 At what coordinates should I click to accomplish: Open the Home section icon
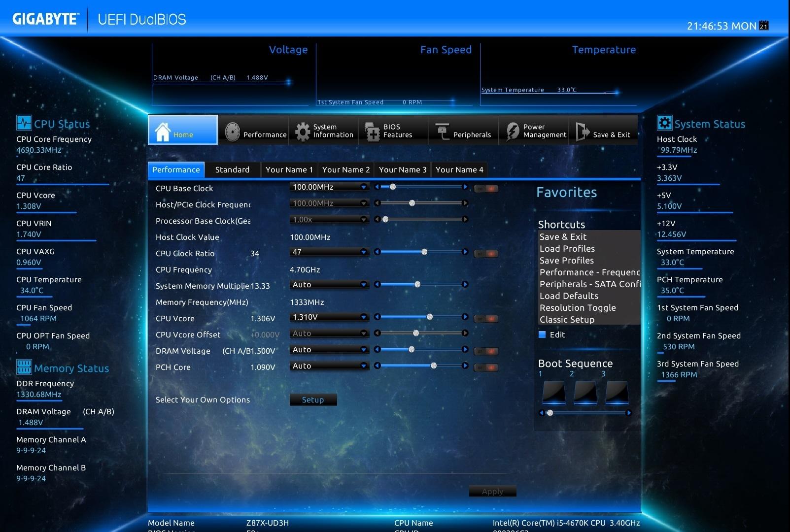pos(163,131)
